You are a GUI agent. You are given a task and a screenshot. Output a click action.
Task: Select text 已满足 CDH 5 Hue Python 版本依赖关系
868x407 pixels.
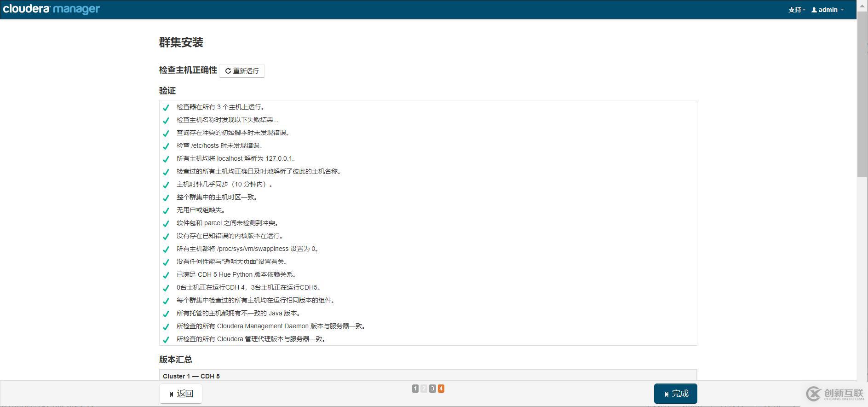(237, 274)
